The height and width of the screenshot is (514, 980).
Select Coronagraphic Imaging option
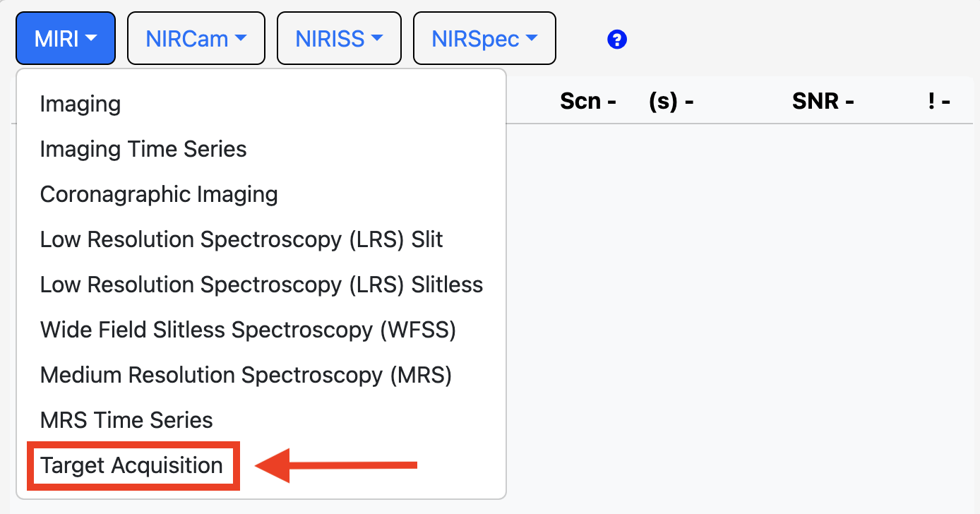(x=159, y=194)
